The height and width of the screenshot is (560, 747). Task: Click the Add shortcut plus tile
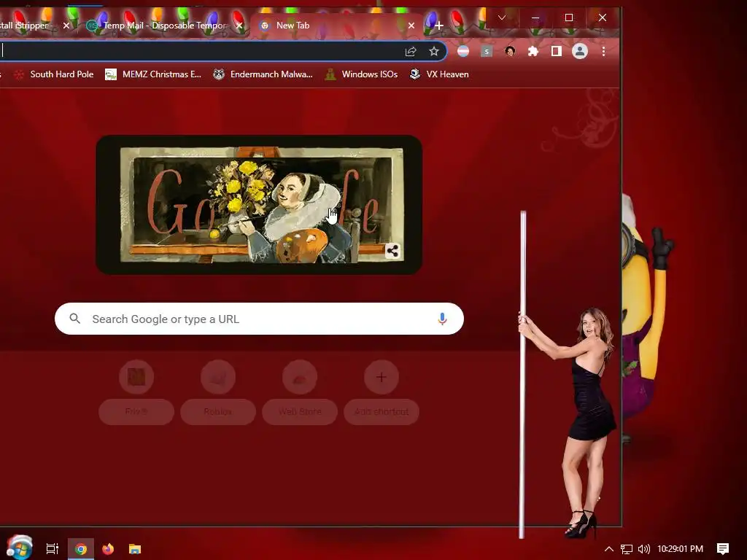point(381,392)
